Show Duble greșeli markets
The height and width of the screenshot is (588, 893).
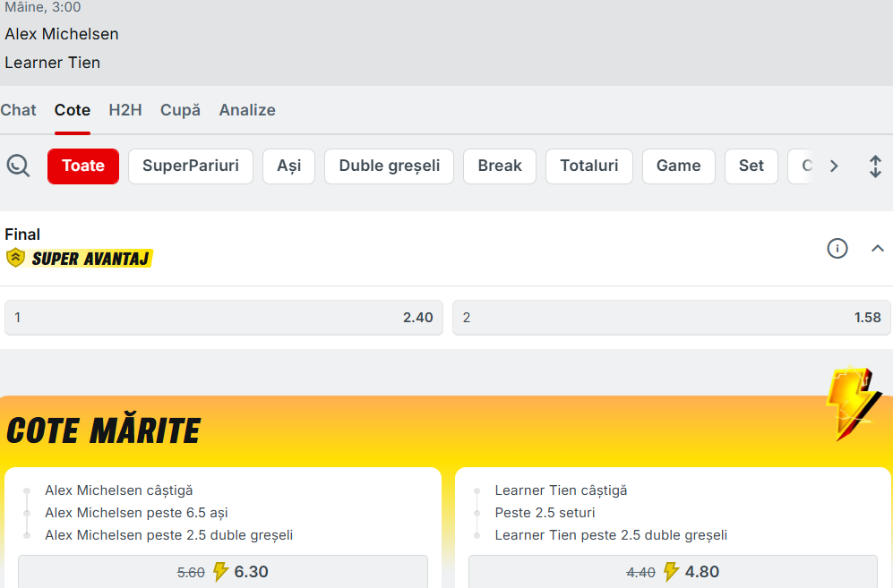tap(389, 166)
